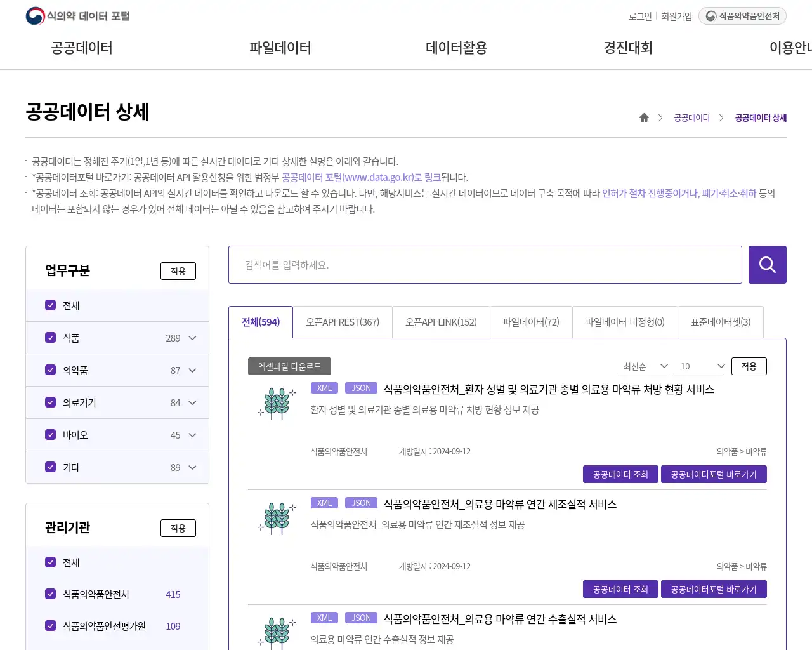Uncheck the 기타 category checkbox
This screenshot has width=812, height=650.
(x=51, y=467)
